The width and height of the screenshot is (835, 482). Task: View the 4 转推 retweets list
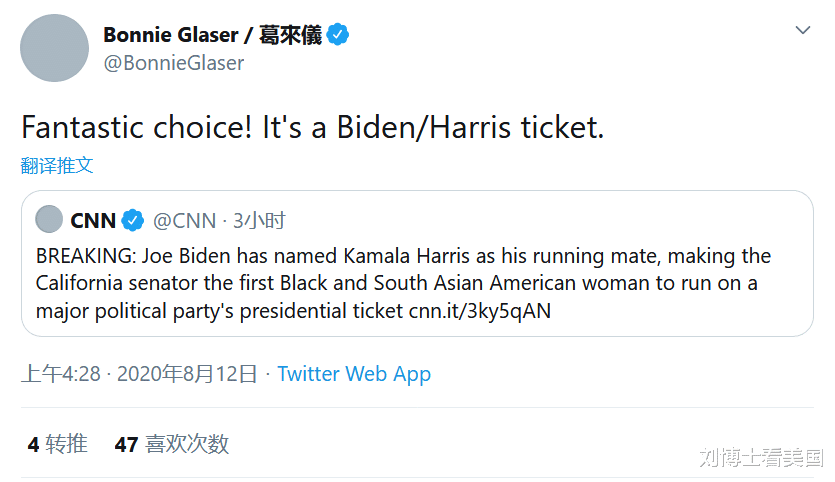tap(58, 444)
